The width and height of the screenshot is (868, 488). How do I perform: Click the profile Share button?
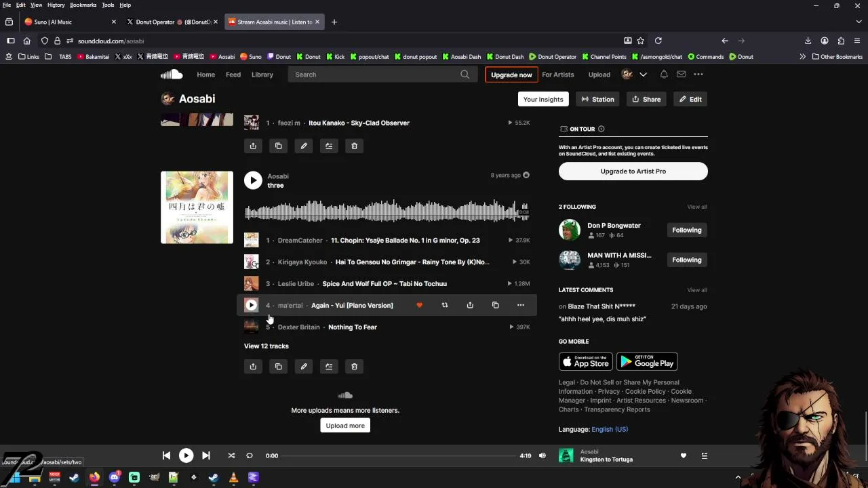[x=646, y=99]
